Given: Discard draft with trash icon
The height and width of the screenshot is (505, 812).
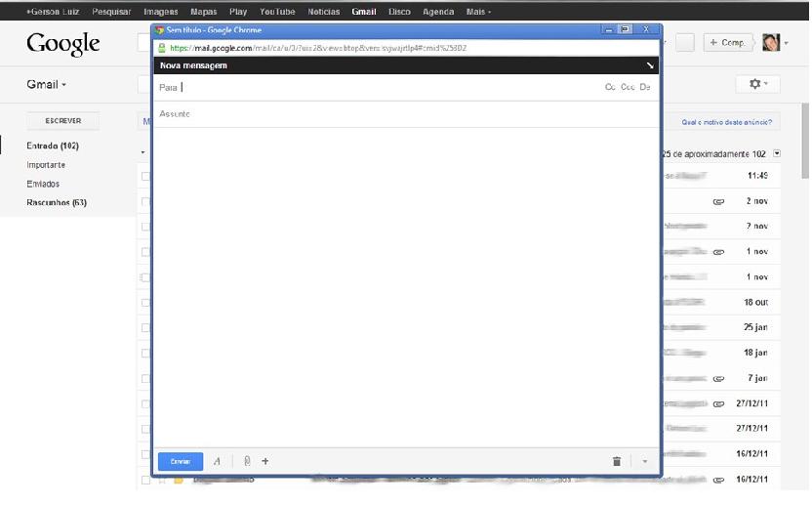Looking at the screenshot, I should (616, 461).
